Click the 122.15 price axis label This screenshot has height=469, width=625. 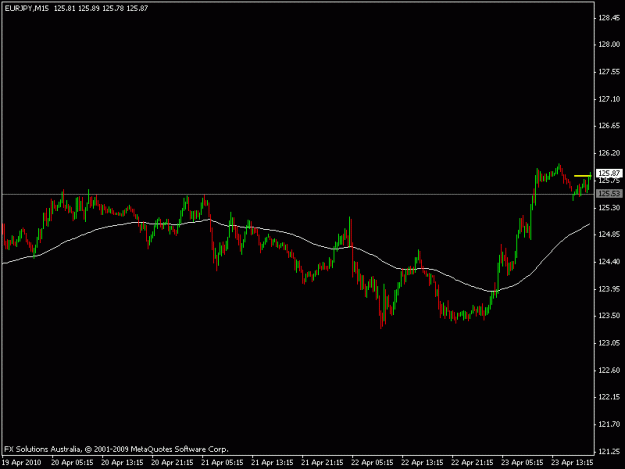[x=609, y=397]
